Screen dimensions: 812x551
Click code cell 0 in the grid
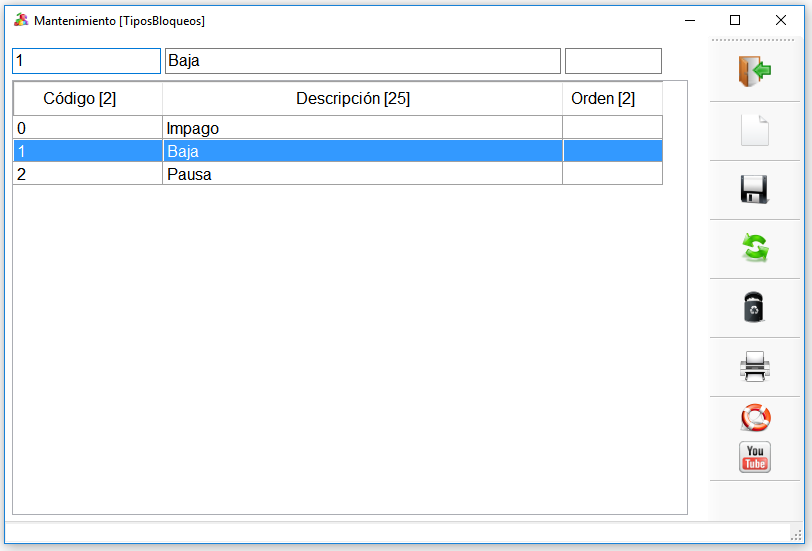[x=88, y=128]
